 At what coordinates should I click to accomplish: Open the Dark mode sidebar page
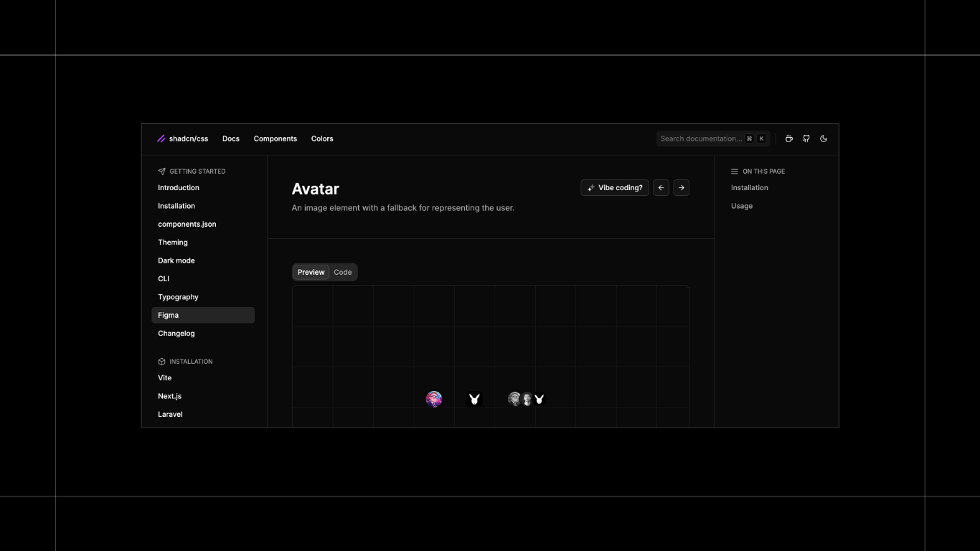[176, 260]
